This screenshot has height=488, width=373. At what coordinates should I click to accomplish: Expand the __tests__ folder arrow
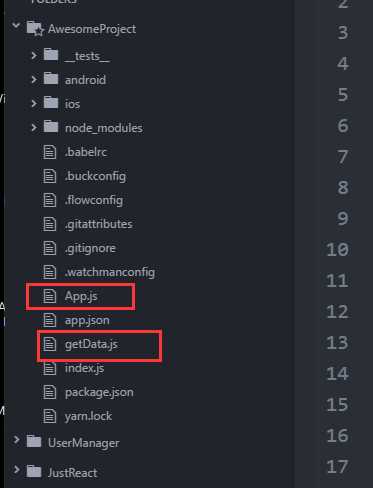pos(34,55)
